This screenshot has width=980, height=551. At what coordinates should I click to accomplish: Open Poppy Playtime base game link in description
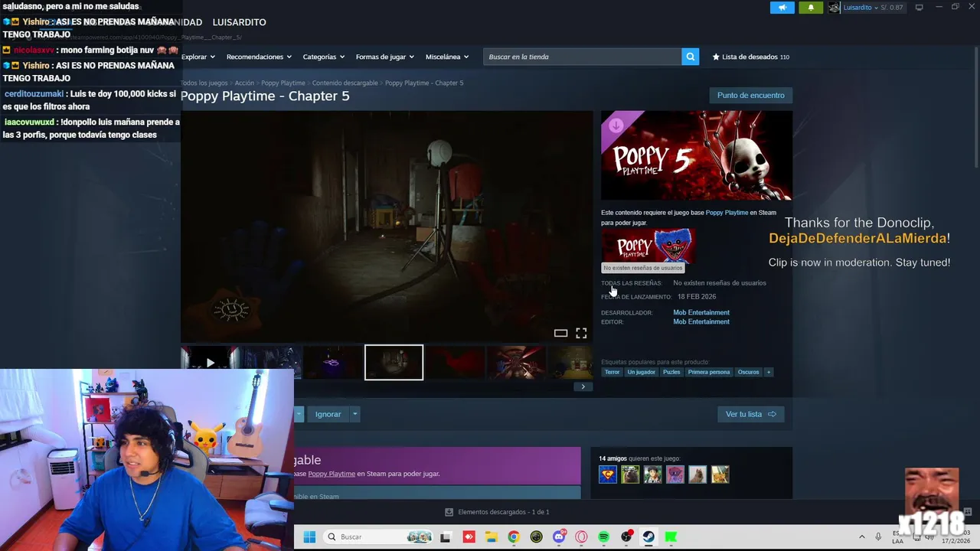(727, 213)
